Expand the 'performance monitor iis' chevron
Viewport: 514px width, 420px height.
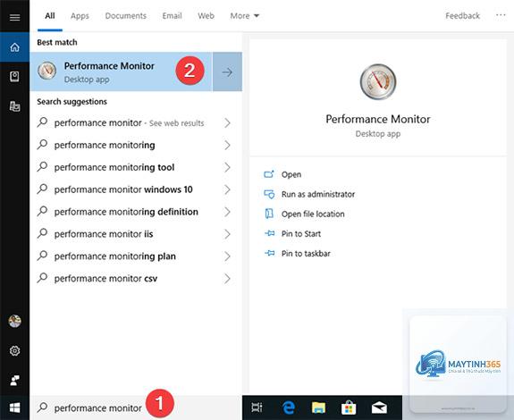(x=227, y=234)
